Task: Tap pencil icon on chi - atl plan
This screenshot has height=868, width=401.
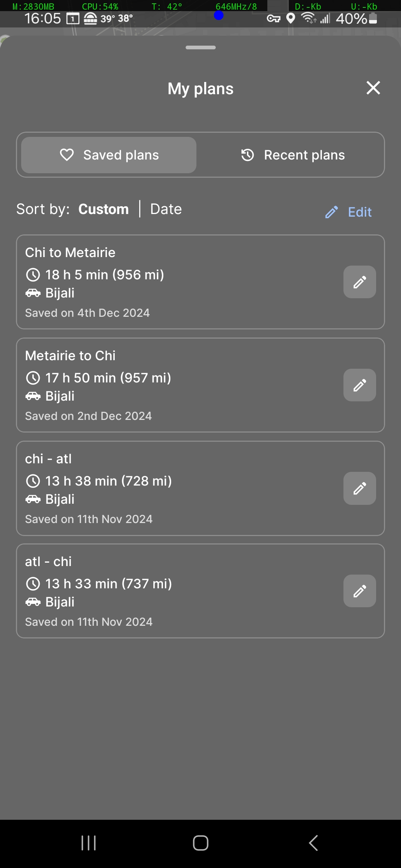Action: tap(359, 488)
